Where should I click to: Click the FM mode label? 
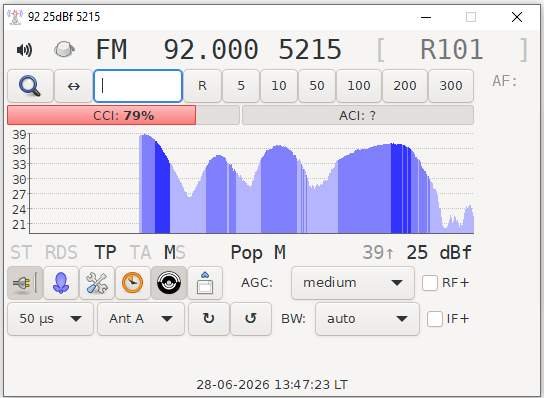pyautogui.click(x=111, y=50)
